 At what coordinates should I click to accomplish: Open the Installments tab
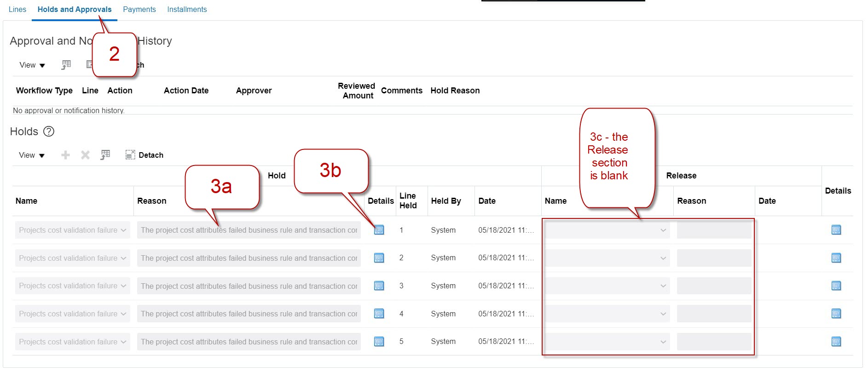click(187, 9)
